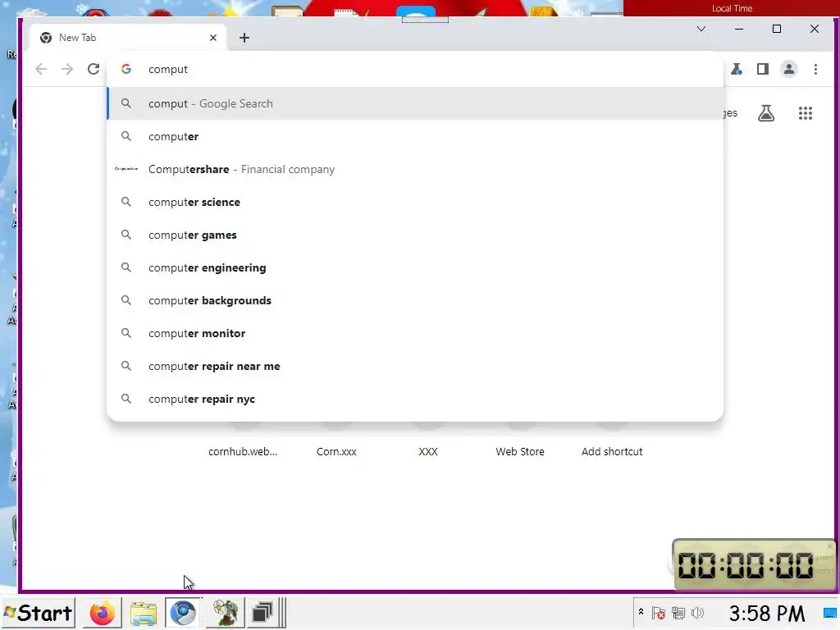Screen dimensions: 840x630
Task: Choose the 'computer engineering' suggestion
Action: pyautogui.click(x=415, y=268)
